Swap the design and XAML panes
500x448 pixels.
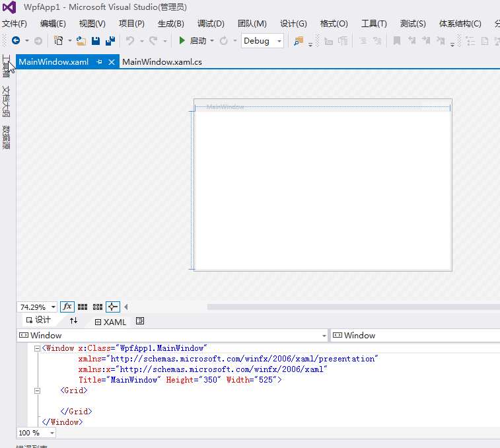pyautogui.click(x=73, y=320)
